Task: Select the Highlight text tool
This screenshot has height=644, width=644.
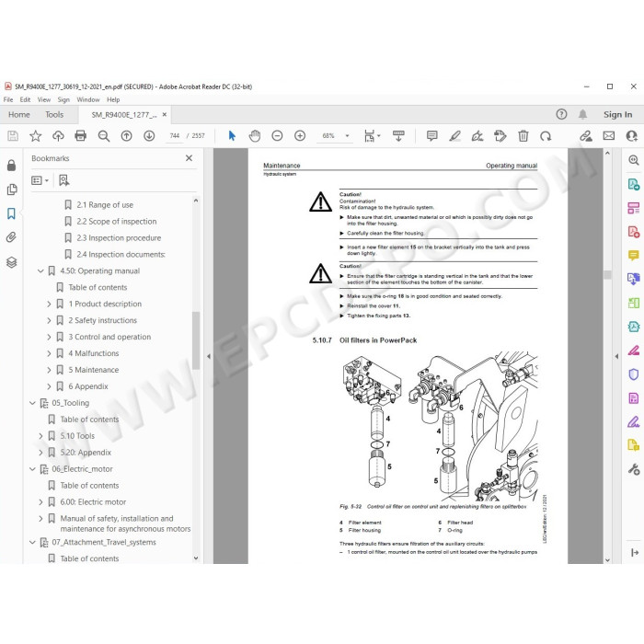Action: coord(454,136)
